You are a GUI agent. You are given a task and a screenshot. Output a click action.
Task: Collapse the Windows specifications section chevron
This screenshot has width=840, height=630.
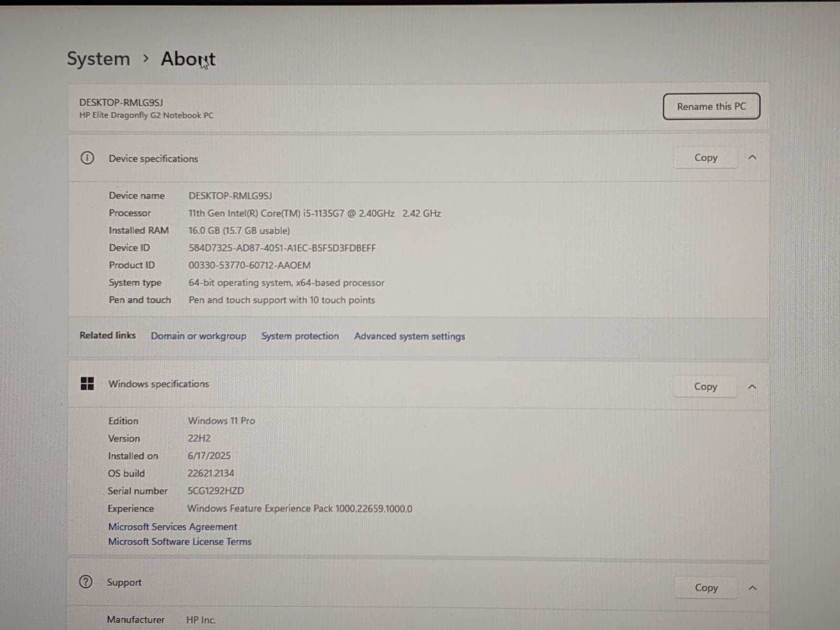tap(752, 386)
